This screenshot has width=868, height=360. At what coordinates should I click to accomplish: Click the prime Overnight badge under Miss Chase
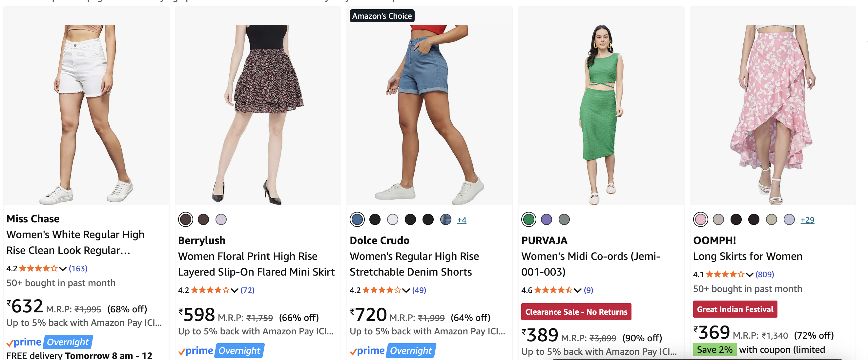(x=50, y=342)
